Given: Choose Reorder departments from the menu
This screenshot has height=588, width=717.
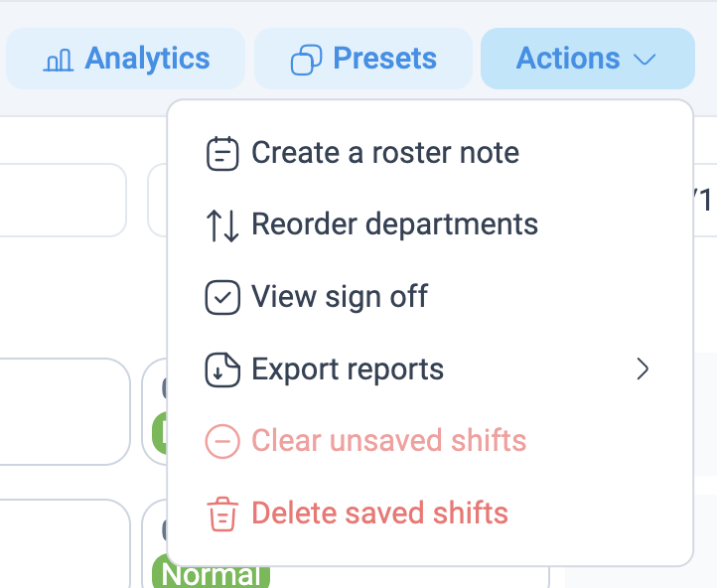Looking at the screenshot, I should (x=394, y=224).
